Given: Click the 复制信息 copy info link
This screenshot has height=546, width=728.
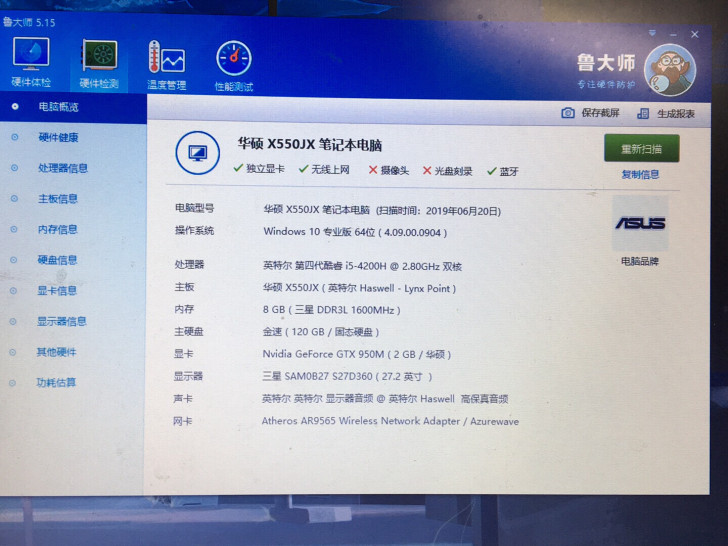Looking at the screenshot, I should pos(640,175).
